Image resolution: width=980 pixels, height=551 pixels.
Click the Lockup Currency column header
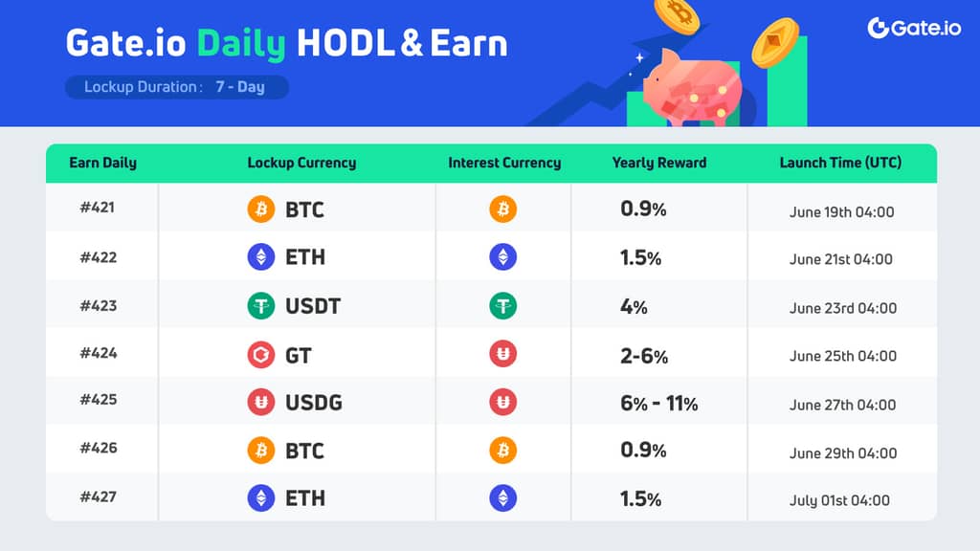tap(301, 163)
